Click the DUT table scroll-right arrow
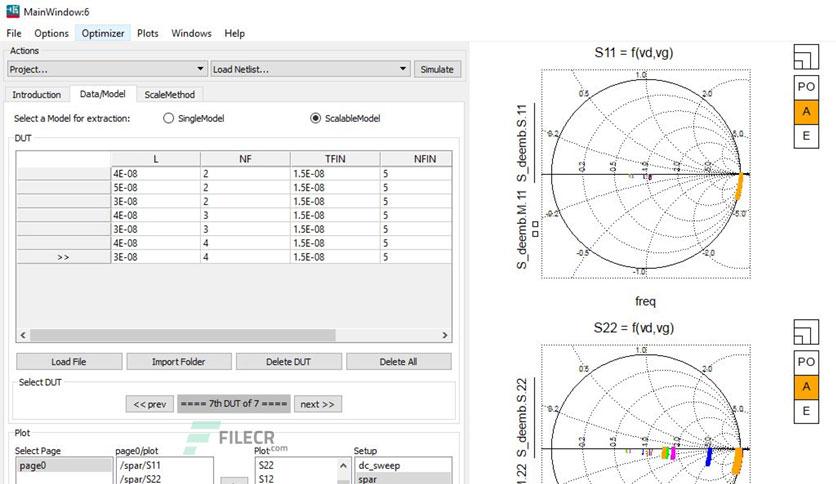The width and height of the screenshot is (836, 484). click(x=445, y=335)
